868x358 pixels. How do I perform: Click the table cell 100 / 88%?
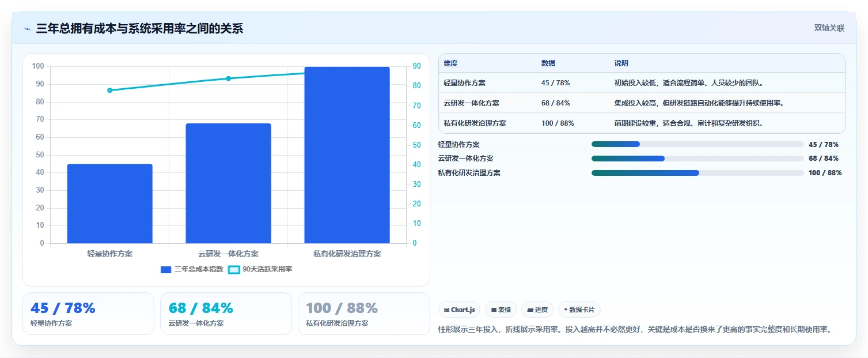tap(558, 123)
